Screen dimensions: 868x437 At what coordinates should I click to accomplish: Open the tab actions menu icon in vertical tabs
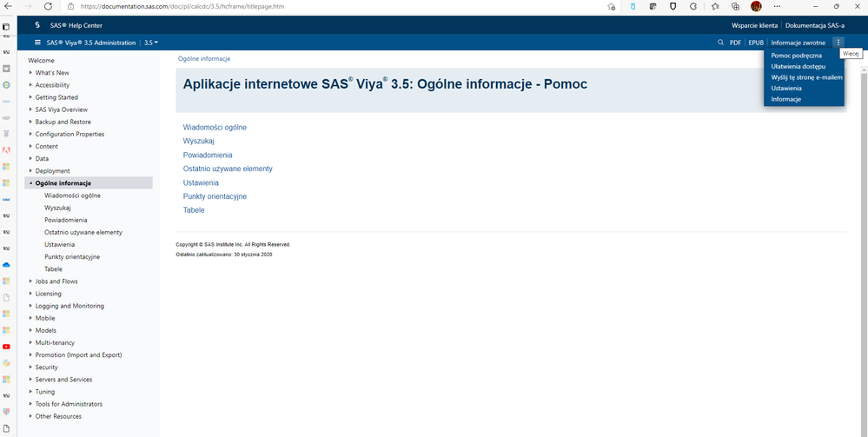coord(6,26)
